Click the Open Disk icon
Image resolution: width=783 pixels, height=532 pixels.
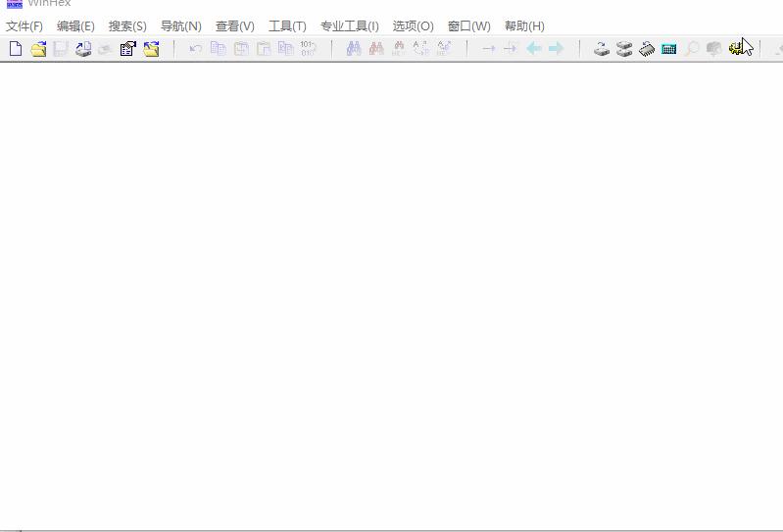coord(602,48)
